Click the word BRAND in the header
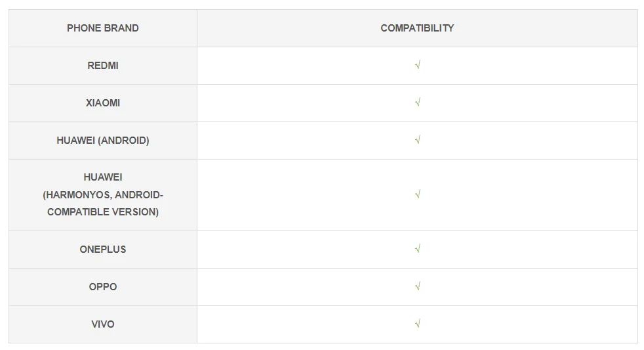644x350 pixels. [123, 28]
